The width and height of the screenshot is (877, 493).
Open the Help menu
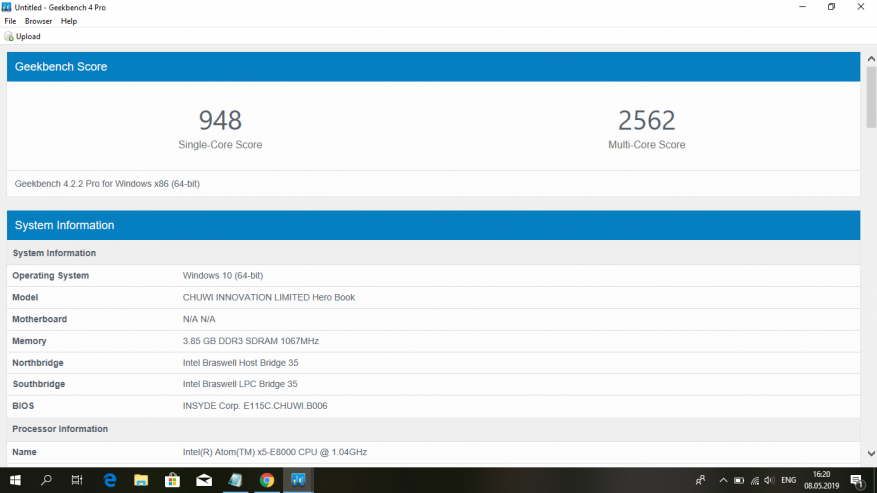pos(69,21)
